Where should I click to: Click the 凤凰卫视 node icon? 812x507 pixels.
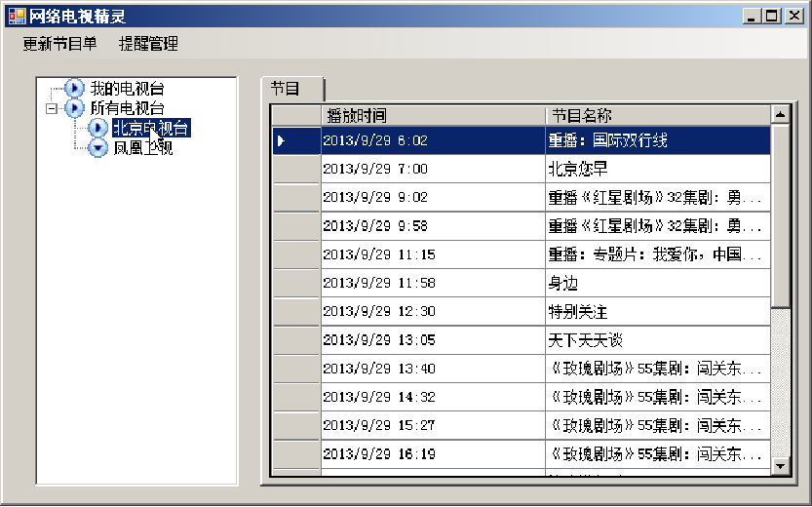click(x=97, y=148)
